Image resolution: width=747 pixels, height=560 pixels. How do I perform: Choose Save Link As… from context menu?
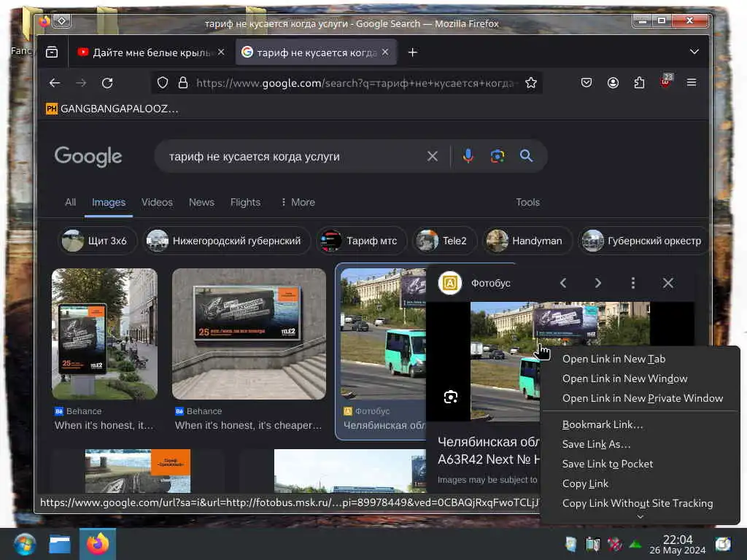(x=640, y=444)
